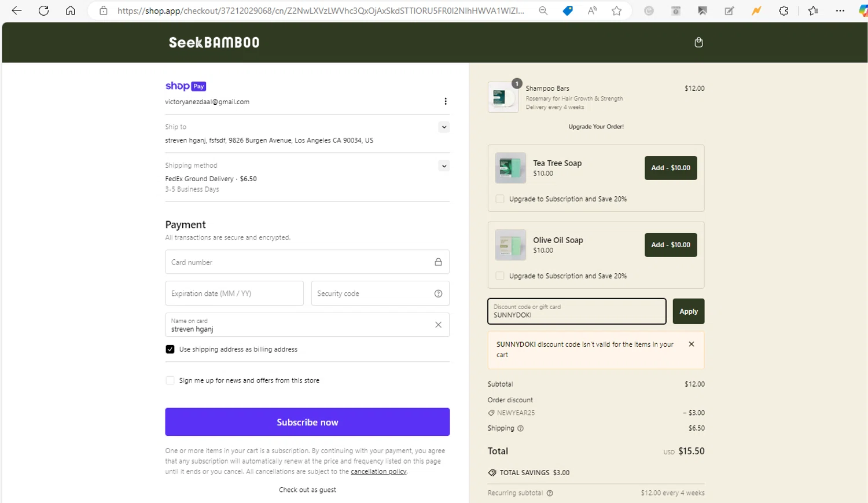Click the camera extension toolbar icon
The width and height of the screenshot is (868, 503).
point(675,10)
